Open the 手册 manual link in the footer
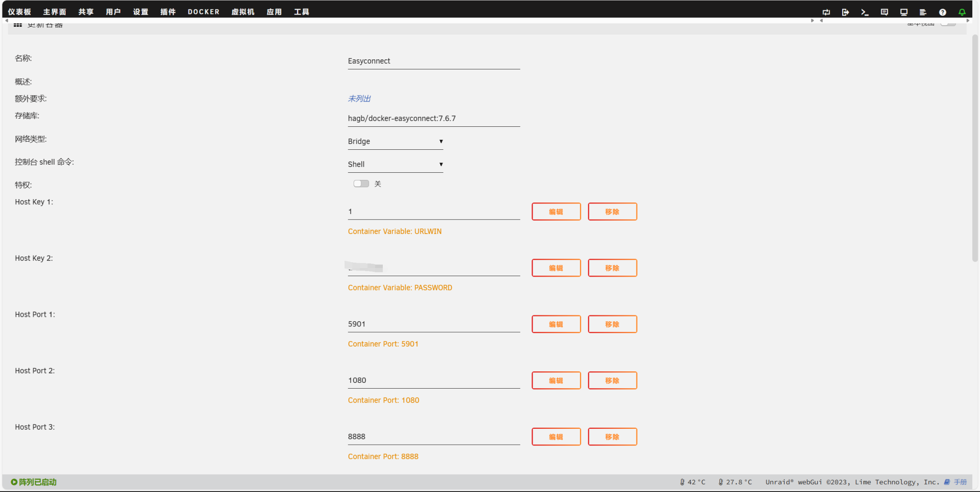 click(959, 482)
